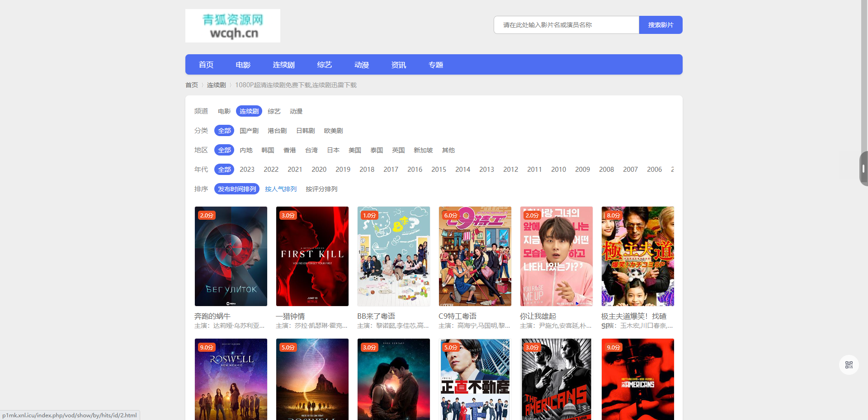This screenshot has width=868, height=420.
Task: Sort by 按评分排列
Action: tap(321, 189)
